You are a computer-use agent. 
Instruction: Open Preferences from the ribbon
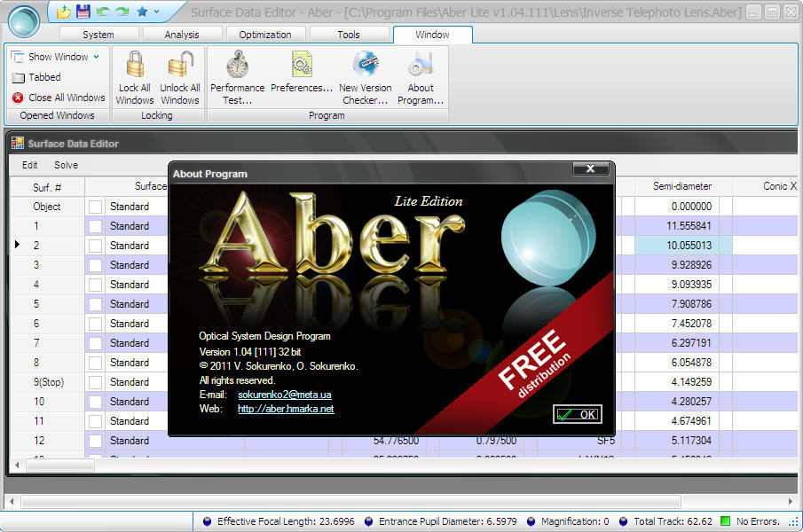(301, 72)
